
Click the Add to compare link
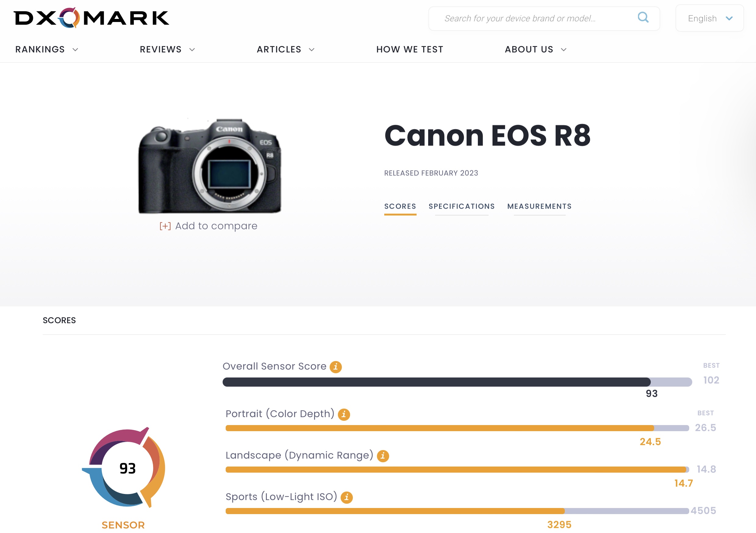tap(216, 226)
